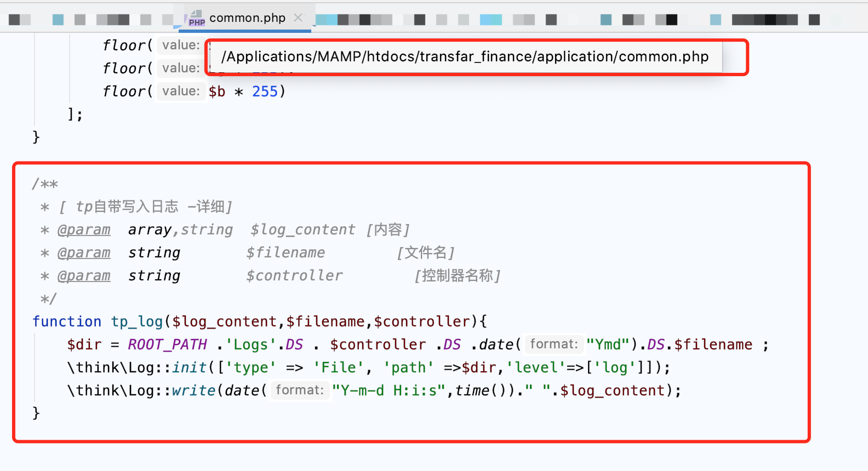Click the 'path' array key

click(x=408, y=367)
